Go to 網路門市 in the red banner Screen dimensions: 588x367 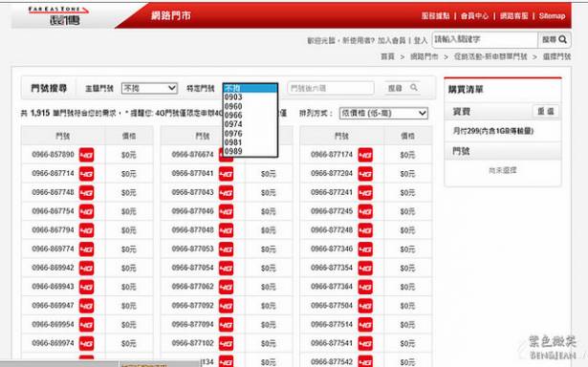click(x=171, y=15)
